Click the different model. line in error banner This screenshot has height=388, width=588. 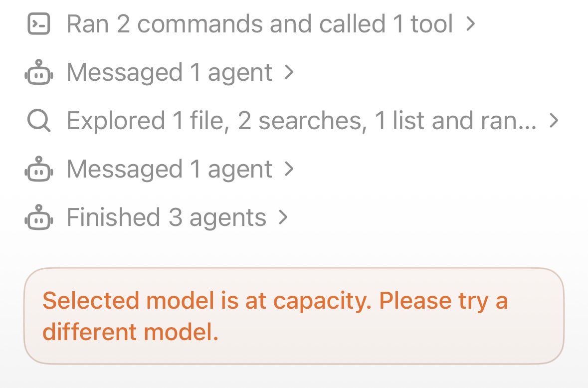tap(131, 332)
